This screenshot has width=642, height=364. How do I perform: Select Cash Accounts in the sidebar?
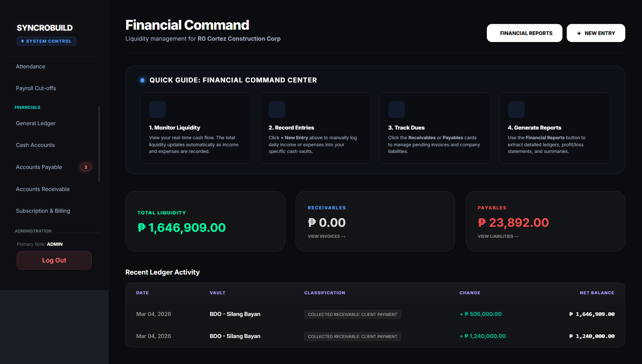pos(35,145)
